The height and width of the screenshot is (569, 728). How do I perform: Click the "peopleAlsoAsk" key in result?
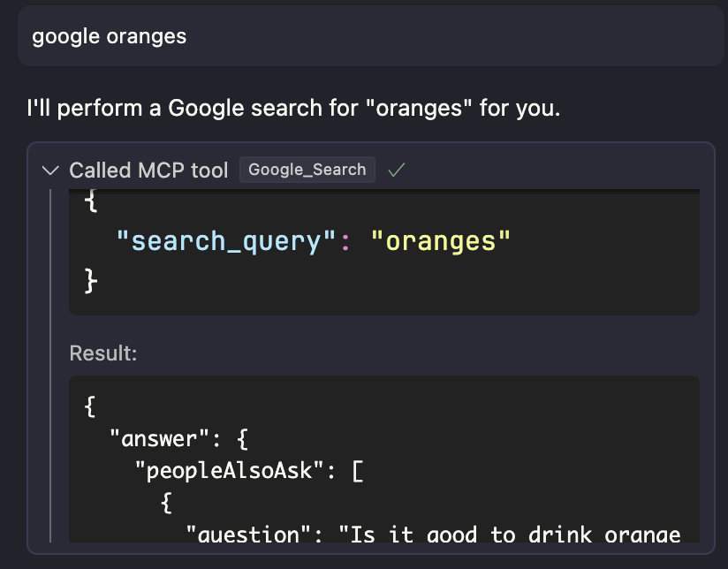pos(230,471)
